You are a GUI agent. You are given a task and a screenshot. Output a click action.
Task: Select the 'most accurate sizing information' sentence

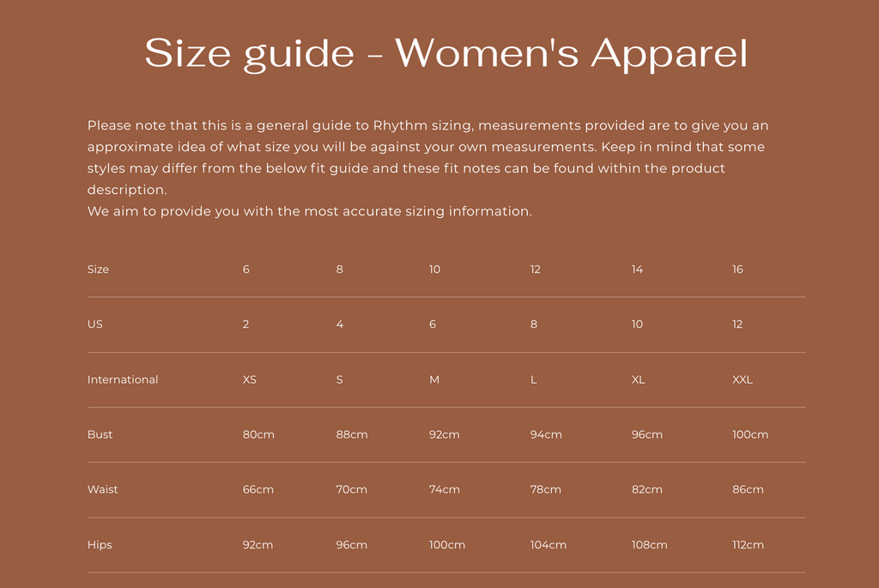point(309,211)
